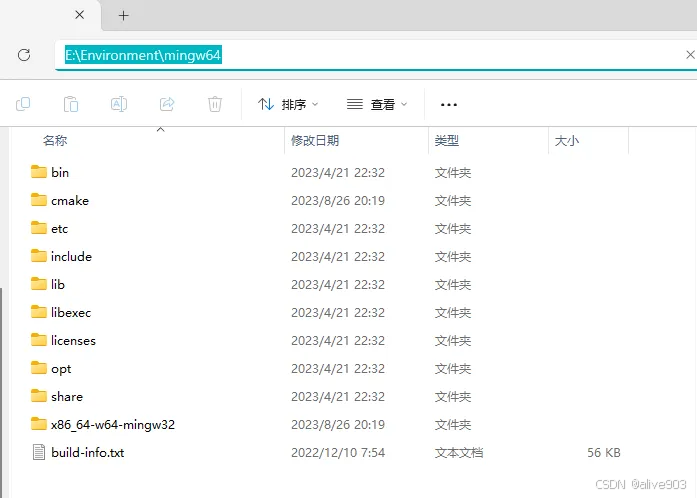Click the refresh icon beside the address bar
The image size is (697, 498).
(x=24, y=55)
